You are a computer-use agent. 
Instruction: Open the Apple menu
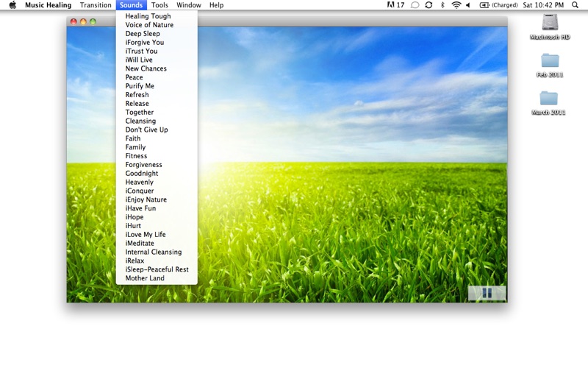pyautogui.click(x=12, y=5)
